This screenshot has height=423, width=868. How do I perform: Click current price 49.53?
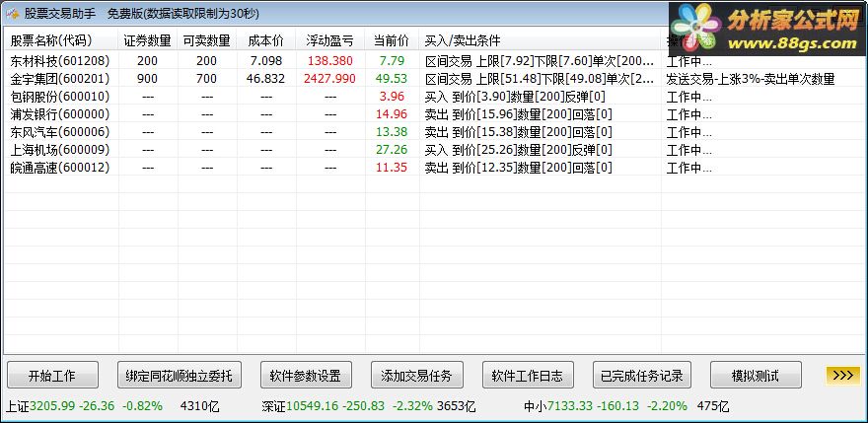click(x=392, y=79)
